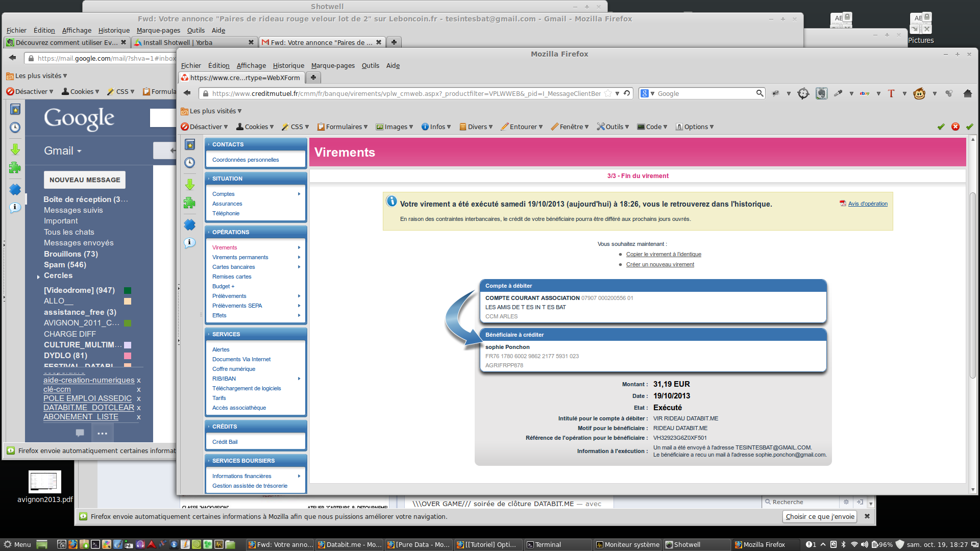Click the Evernote elephant toolbar icon
The height and width of the screenshot is (551, 980).
click(x=821, y=93)
